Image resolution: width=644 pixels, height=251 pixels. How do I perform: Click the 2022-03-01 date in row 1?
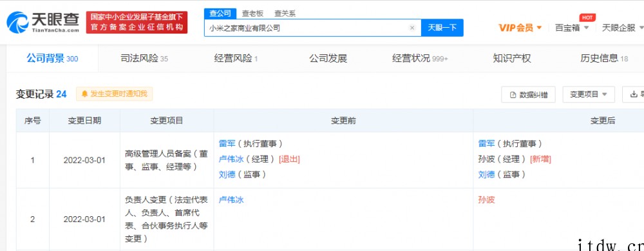pyautogui.click(x=84, y=160)
